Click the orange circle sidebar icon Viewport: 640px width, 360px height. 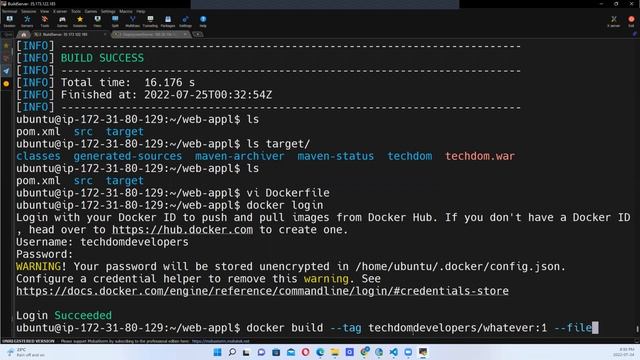pos(6,83)
